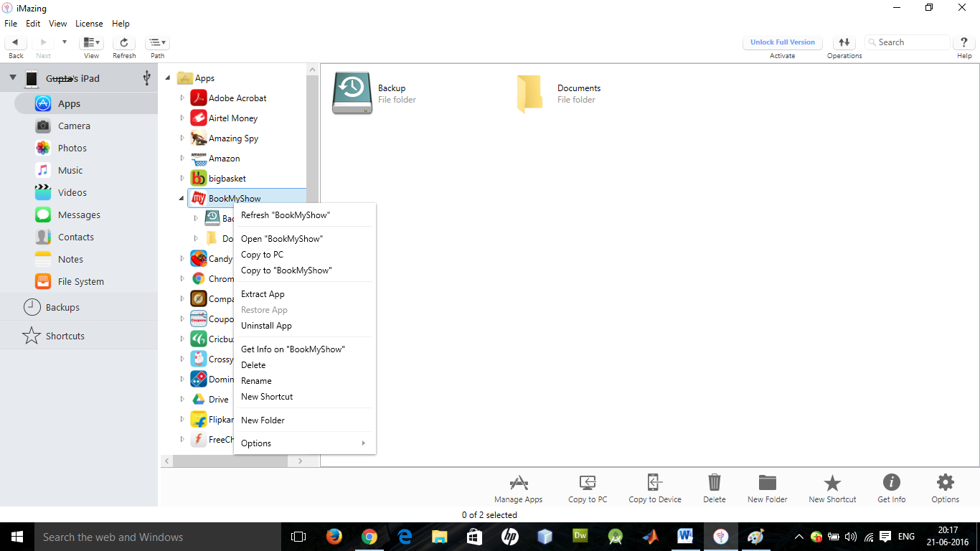Choose Uninstall App from context menu
The width and height of the screenshot is (980, 551).
tap(304, 326)
